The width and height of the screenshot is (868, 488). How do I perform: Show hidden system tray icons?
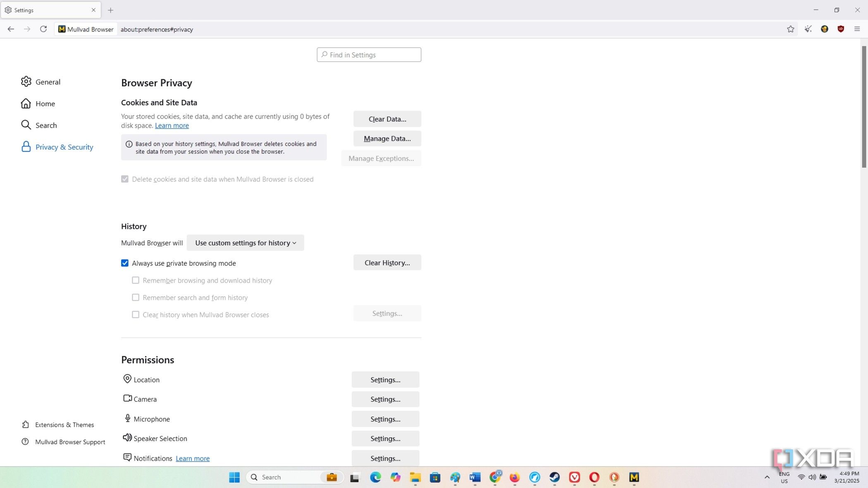click(767, 477)
